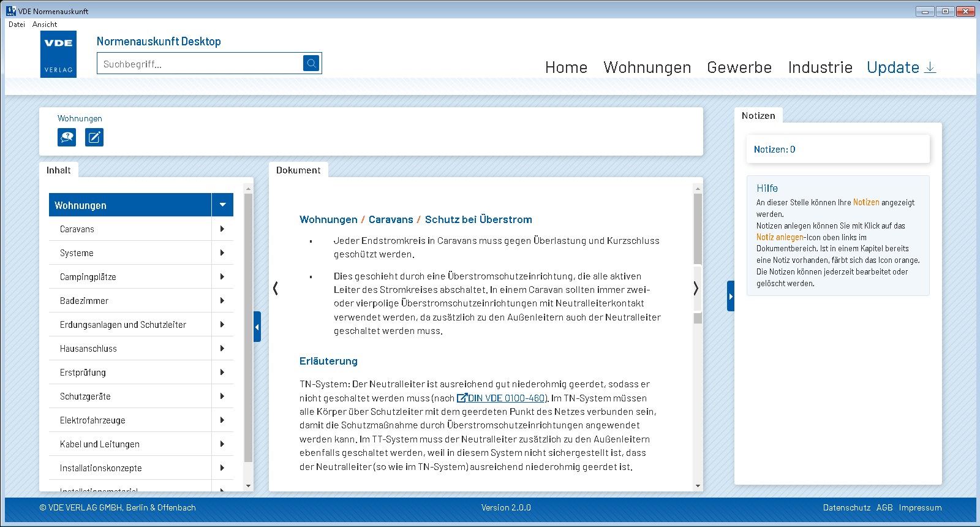
Task: Select the Dokument tab
Action: [x=298, y=170]
